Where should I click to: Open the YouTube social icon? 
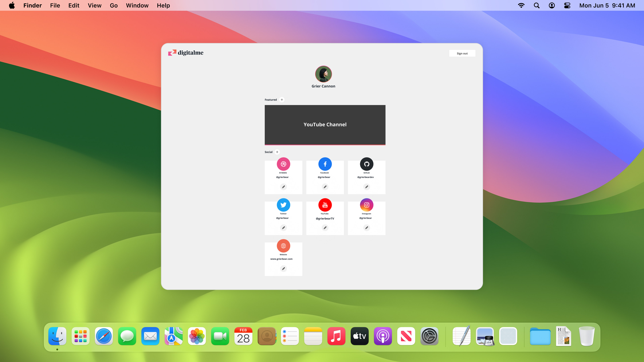(325, 205)
